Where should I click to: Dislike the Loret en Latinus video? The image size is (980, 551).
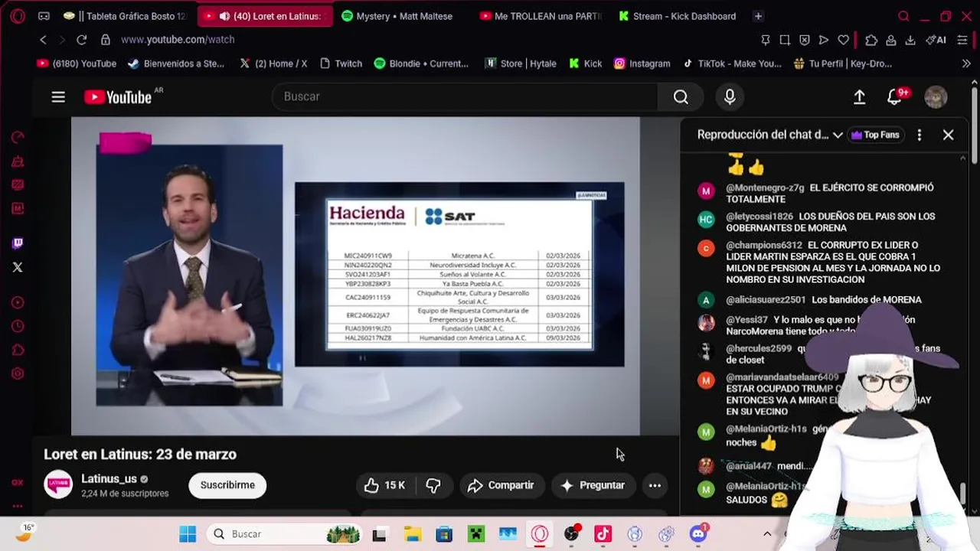coord(433,485)
